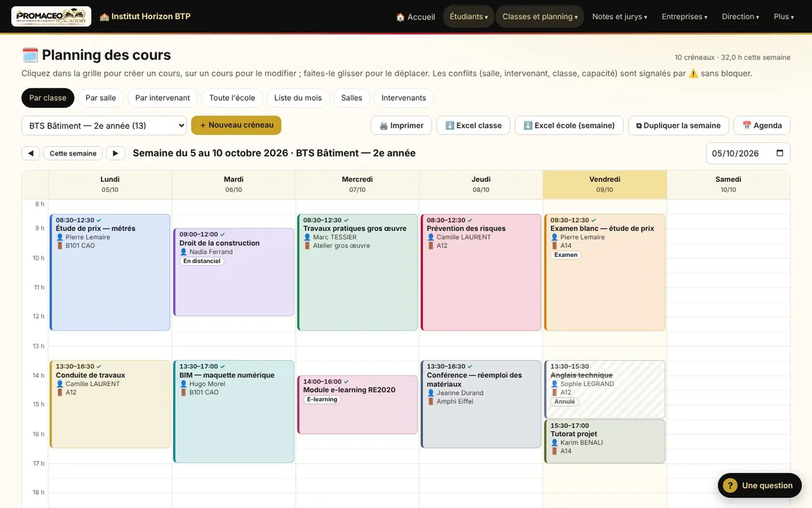Viewport: 812px width, 508px height.
Task: Open the Conduite de travaux course
Action: (110, 404)
